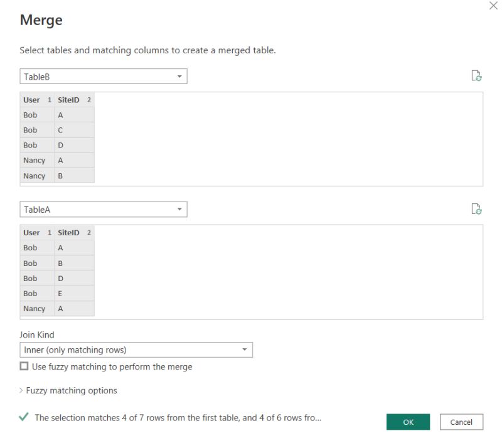Close the Merge dialog with the X
This screenshot has height=448, width=502.
click(x=493, y=6)
